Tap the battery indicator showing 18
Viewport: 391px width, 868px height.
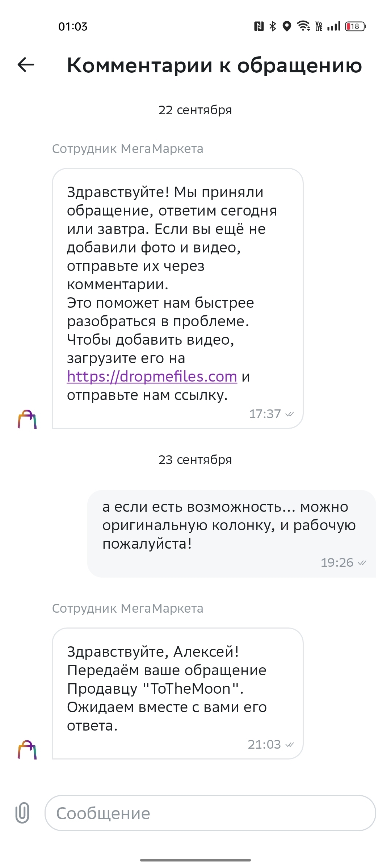tap(355, 26)
